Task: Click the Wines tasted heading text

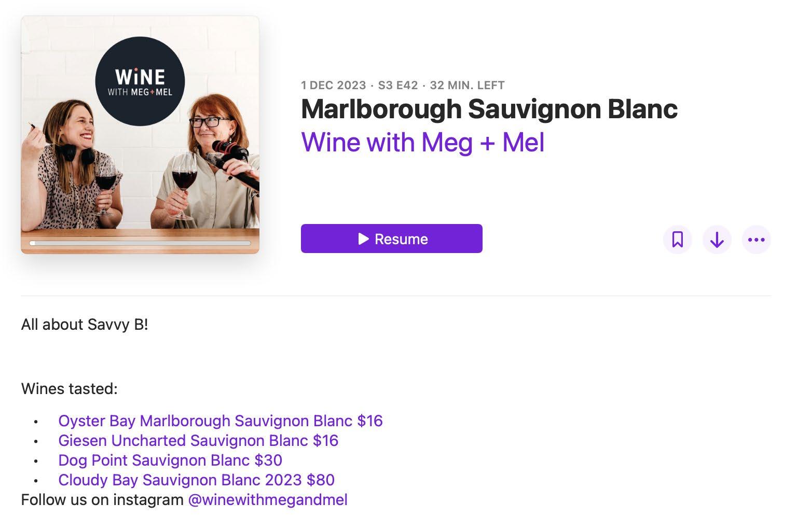Action: click(70, 388)
